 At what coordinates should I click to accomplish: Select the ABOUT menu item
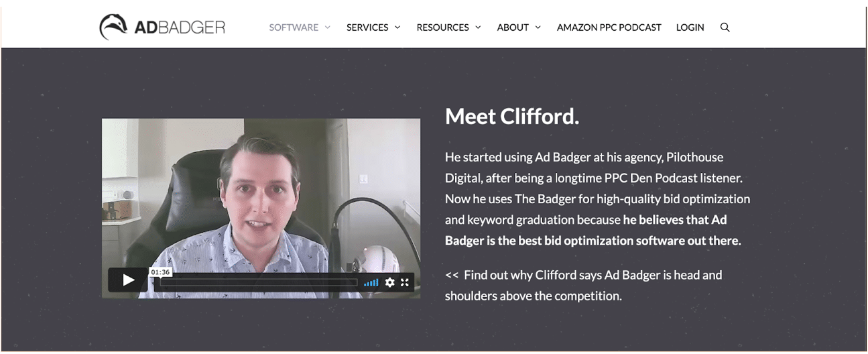pos(513,27)
